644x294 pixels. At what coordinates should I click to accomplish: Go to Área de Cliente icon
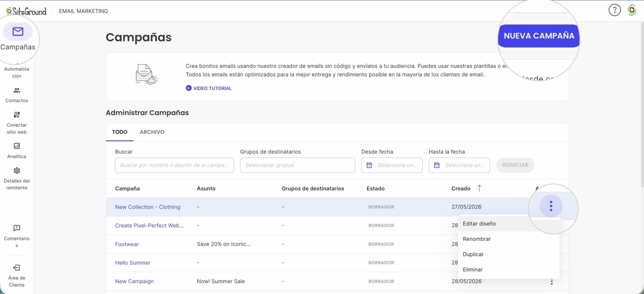(17, 268)
